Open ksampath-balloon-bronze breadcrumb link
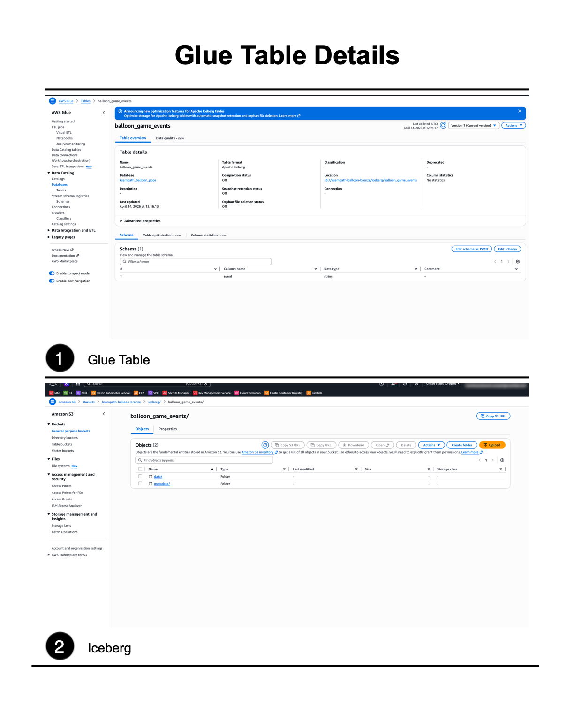Image resolution: width=574 pixels, height=728 pixels. (x=121, y=402)
